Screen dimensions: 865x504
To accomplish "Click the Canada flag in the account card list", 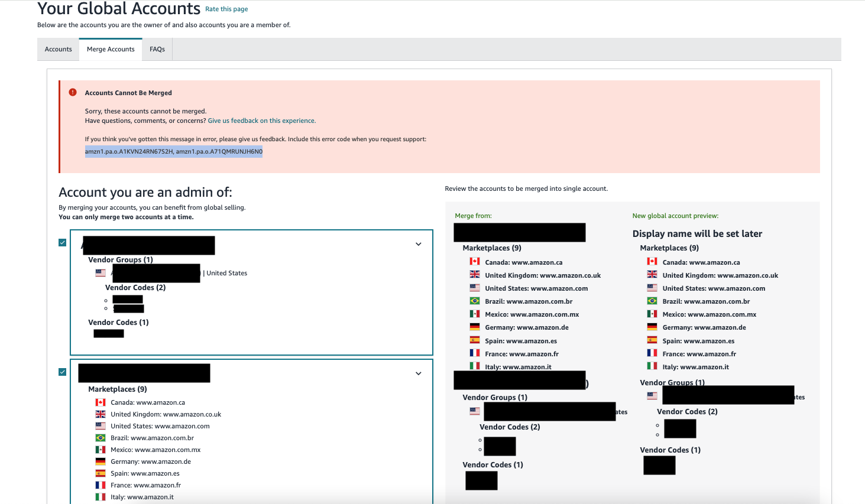I will (101, 402).
